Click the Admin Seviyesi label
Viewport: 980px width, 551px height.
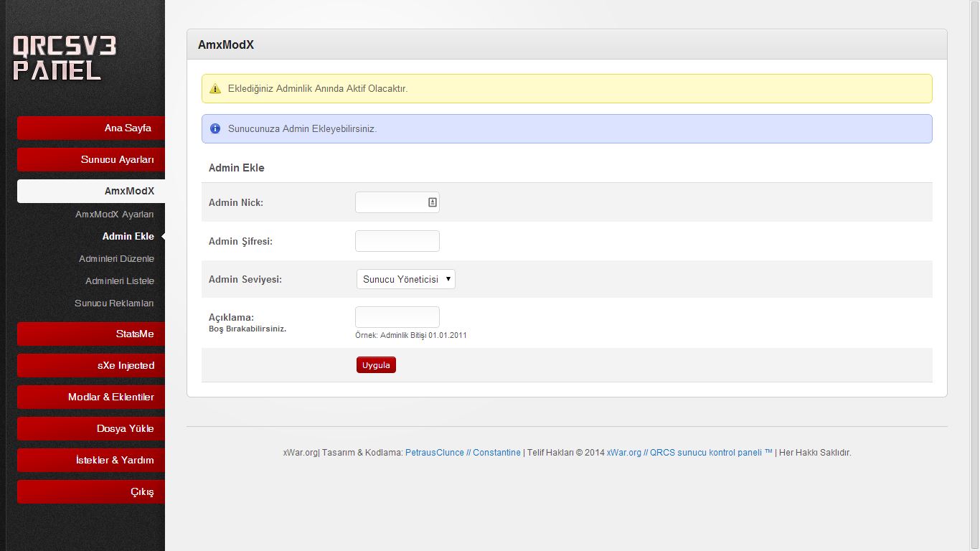245,280
